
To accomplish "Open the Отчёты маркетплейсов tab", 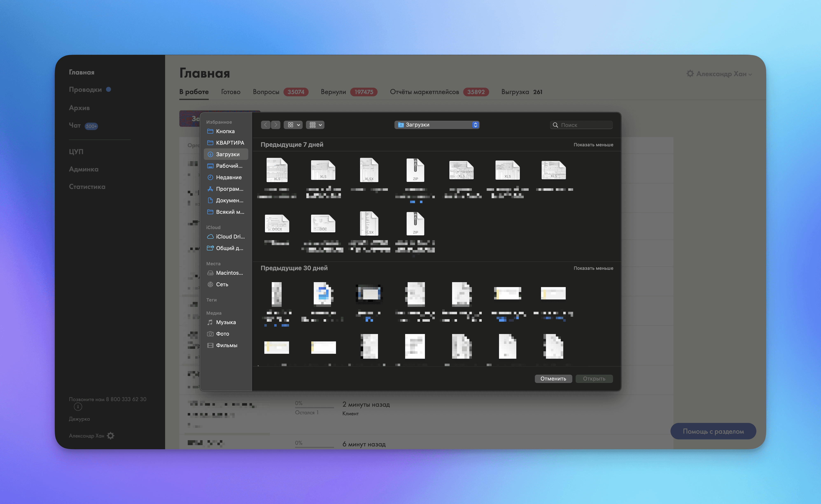I will 424,92.
